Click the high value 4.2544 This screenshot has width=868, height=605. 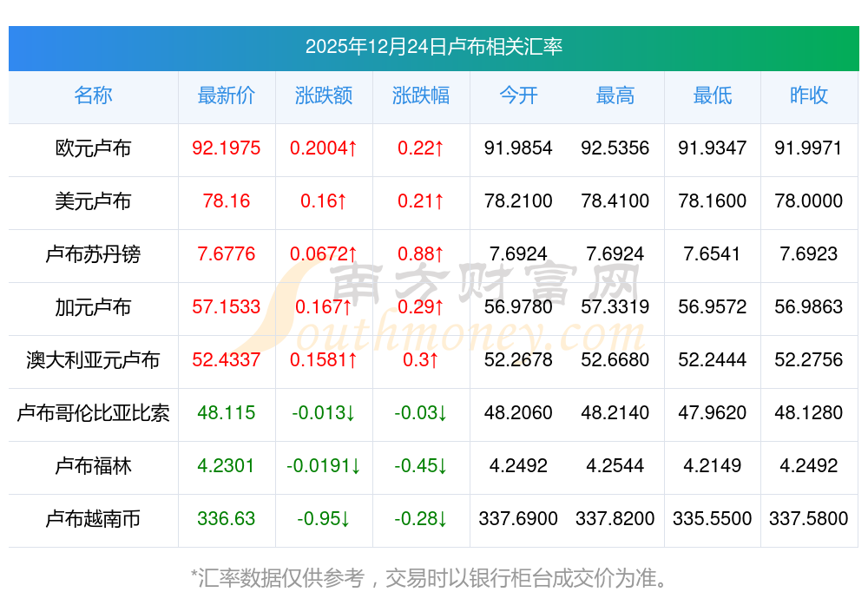point(615,465)
